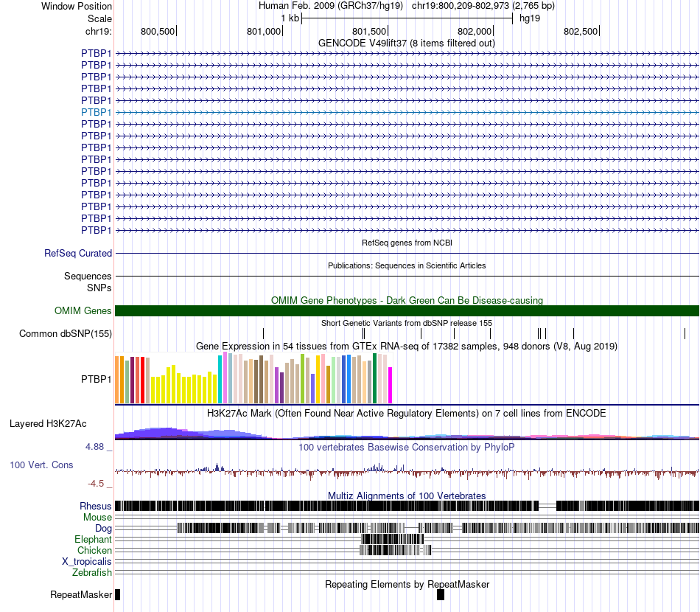Click the magenta last bar in GTEx chart
The height and width of the screenshot is (612, 700).
[x=391, y=386]
